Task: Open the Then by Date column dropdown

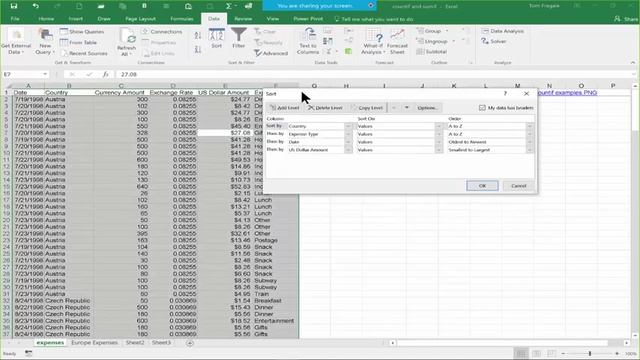Action: [348, 142]
